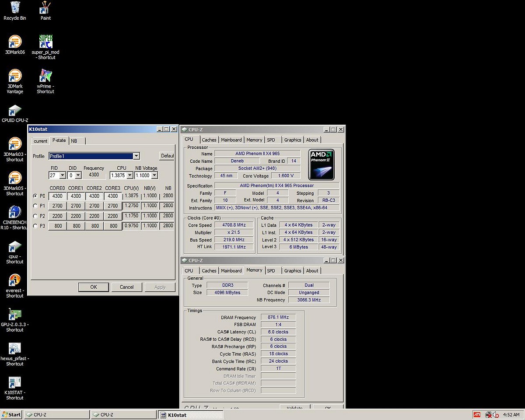Open the Profile1 dropdown in K10stat
This screenshot has height=420, width=525.
pyautogui.click(x=136, y=156)
